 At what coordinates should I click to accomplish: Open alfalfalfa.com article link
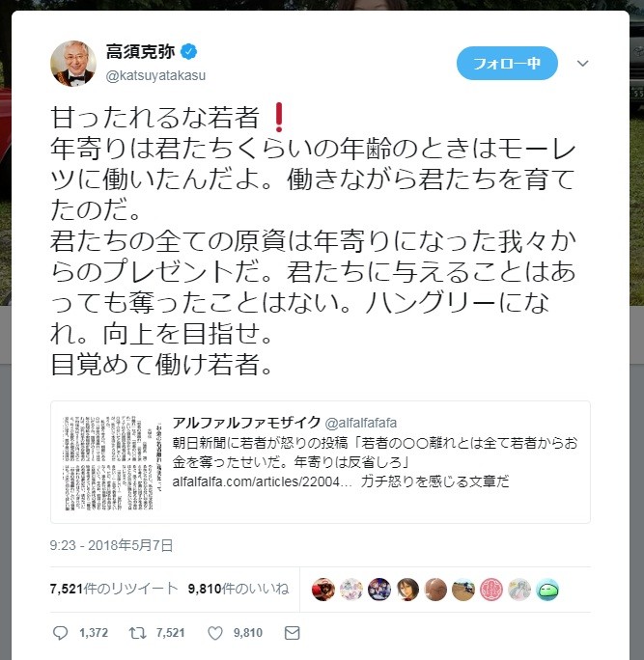click(262, 481)
